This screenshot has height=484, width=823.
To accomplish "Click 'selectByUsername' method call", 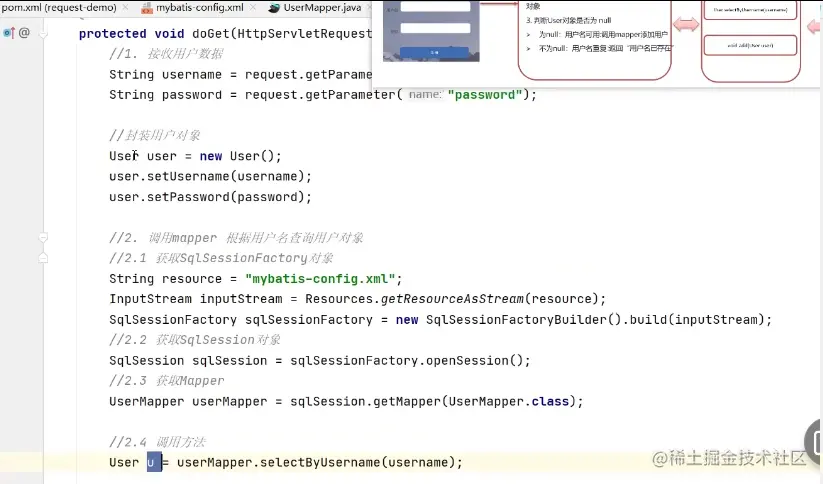I will (x=320, y=462).
